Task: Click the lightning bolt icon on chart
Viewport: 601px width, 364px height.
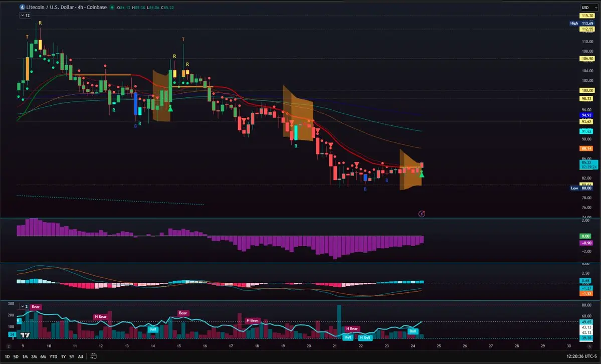Action: coord(422,214)
